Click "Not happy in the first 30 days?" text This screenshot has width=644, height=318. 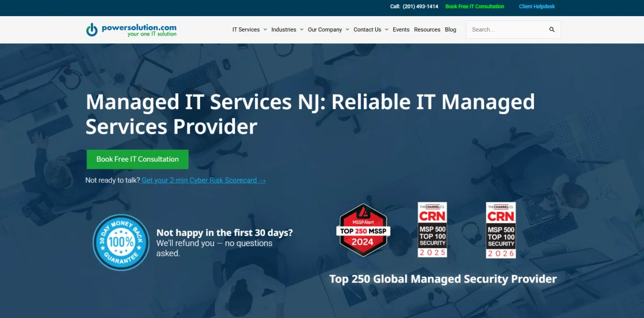(224, 233)
